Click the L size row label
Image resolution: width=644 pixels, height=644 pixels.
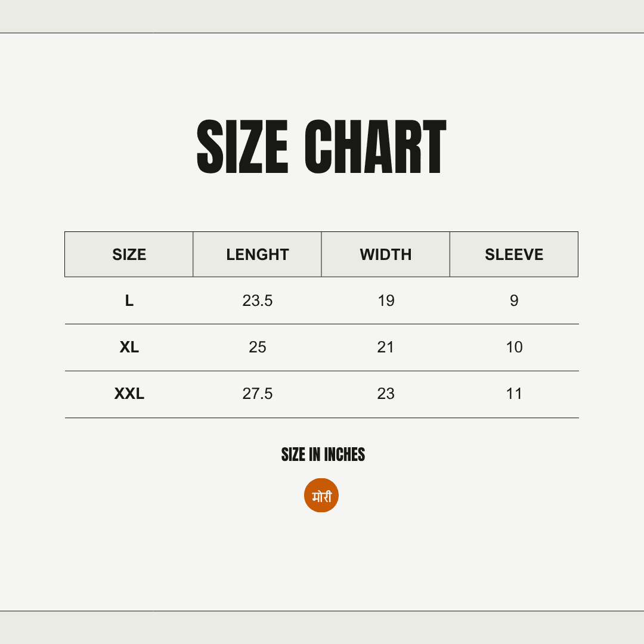click(129, 301)
